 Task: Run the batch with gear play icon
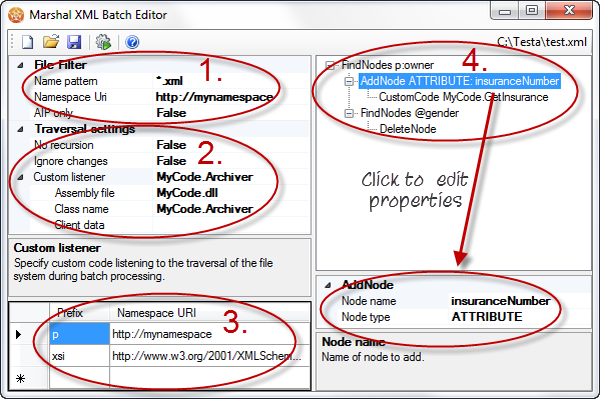103,42
